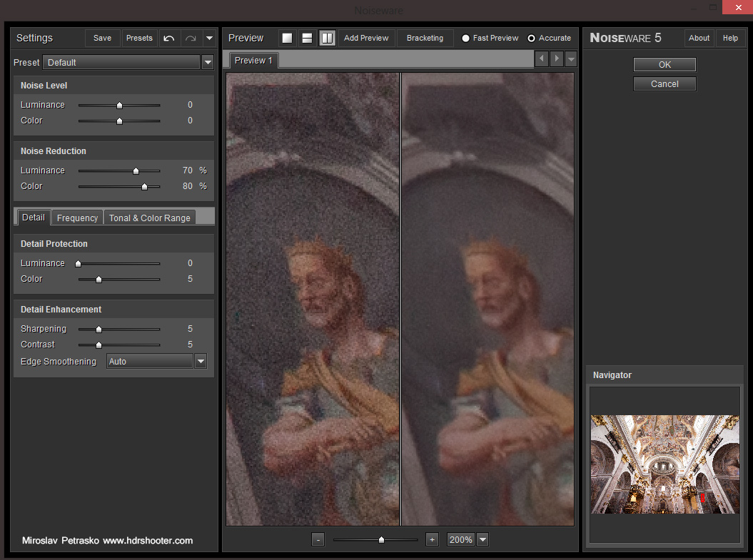This screenshot has height=560, width=753.
Task: Click the Sharpening value 5
Action: 190,329
